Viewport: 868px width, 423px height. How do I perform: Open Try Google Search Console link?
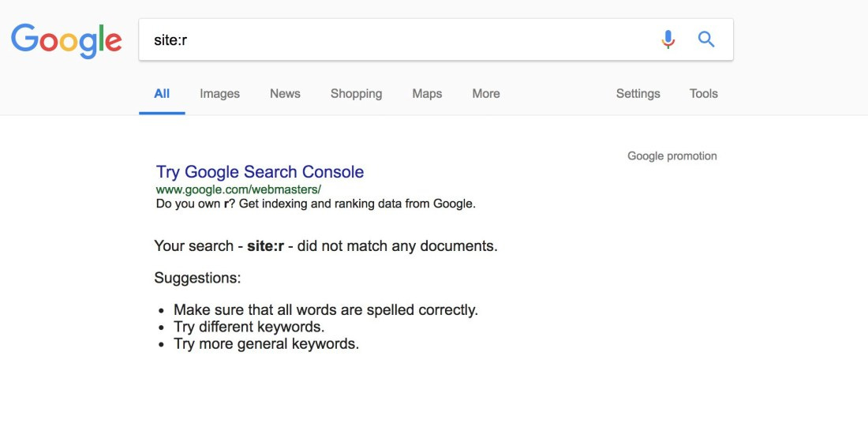[x=260, y=171]
